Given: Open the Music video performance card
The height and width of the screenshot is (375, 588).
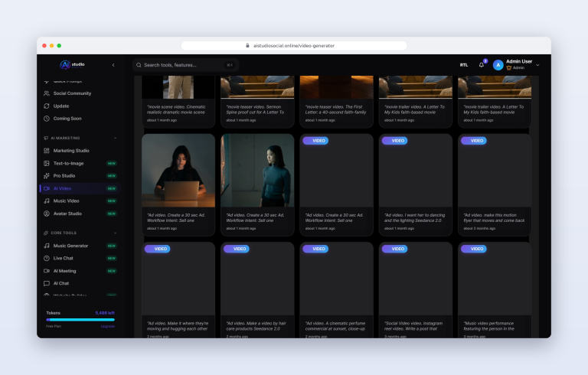Looking at the screenshot, I should point(495,290).
